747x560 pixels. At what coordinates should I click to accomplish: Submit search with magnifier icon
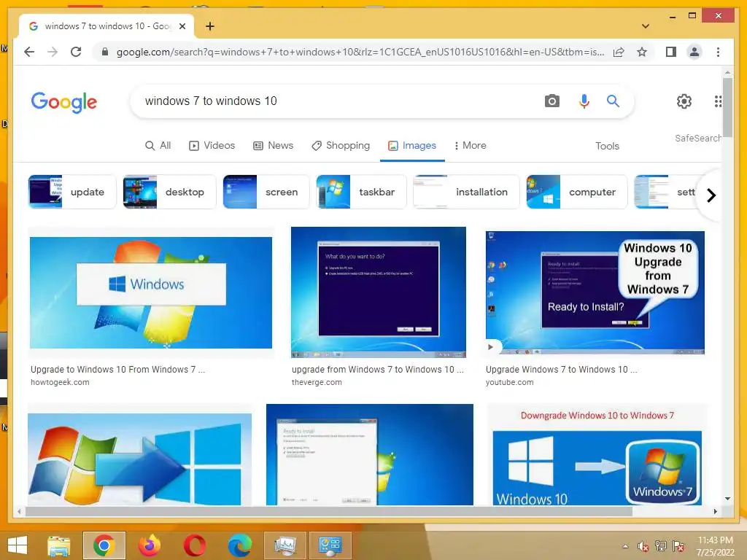pos(613,101)
